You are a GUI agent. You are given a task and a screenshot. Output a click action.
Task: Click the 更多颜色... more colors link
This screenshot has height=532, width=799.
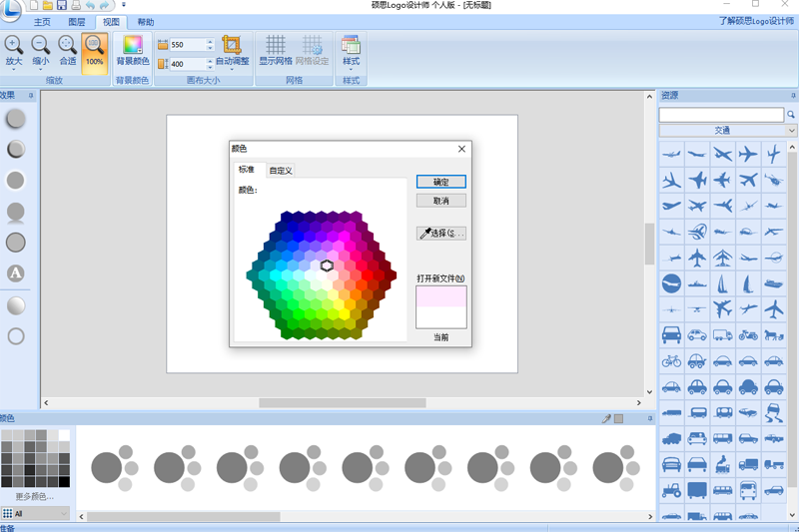click(x=35, y=496)
